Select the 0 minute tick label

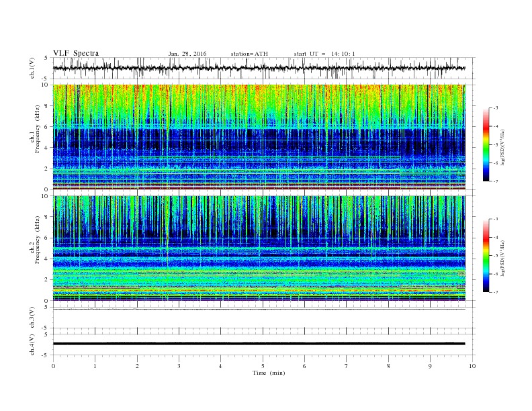tap(53, 366)
